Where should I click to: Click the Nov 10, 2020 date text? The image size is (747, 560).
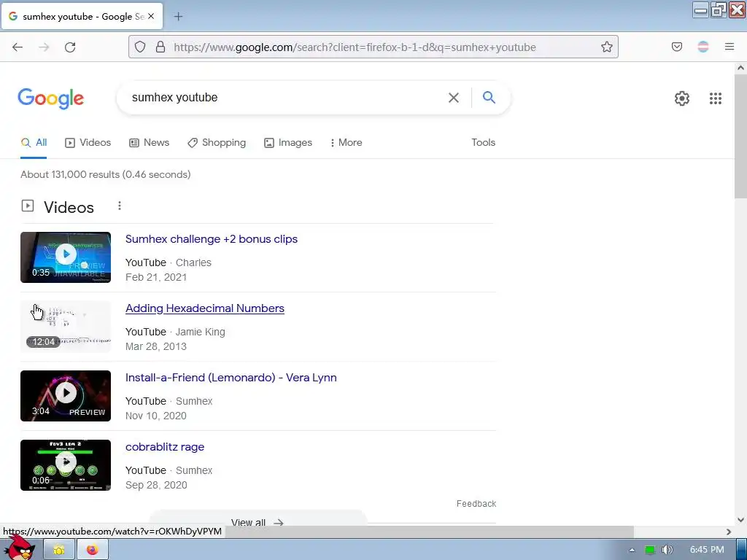tap(156, 416)
